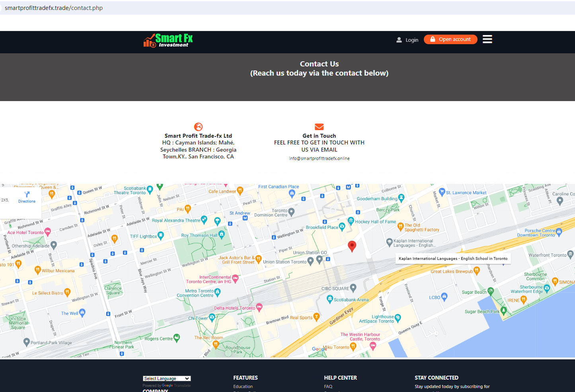
Task: Select the CN Tower marker
Action: [212, 317]
